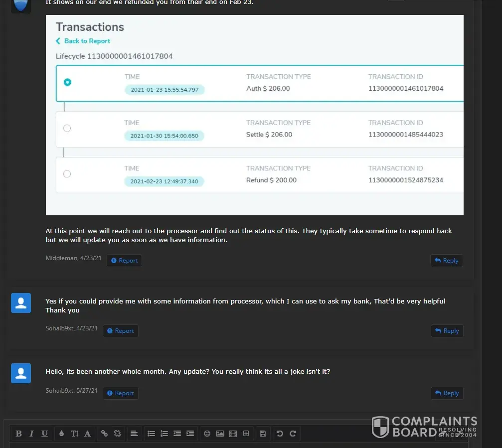Open the smilies emoji picker
The width and height of the screenshot is (502, 448).
207,434
